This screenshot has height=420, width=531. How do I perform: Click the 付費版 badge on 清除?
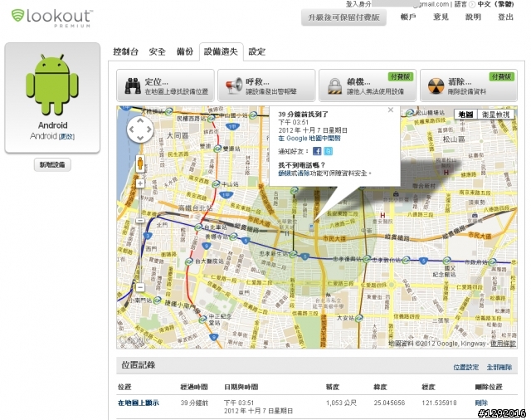[501, 77]
